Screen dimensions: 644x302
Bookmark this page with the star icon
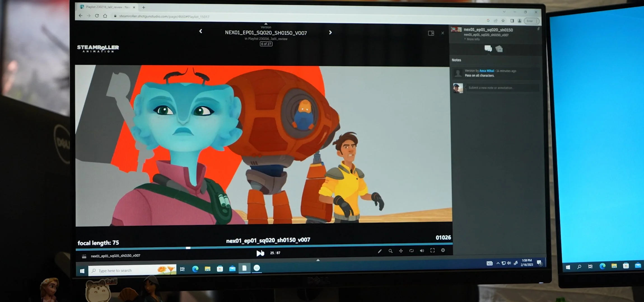503,21
